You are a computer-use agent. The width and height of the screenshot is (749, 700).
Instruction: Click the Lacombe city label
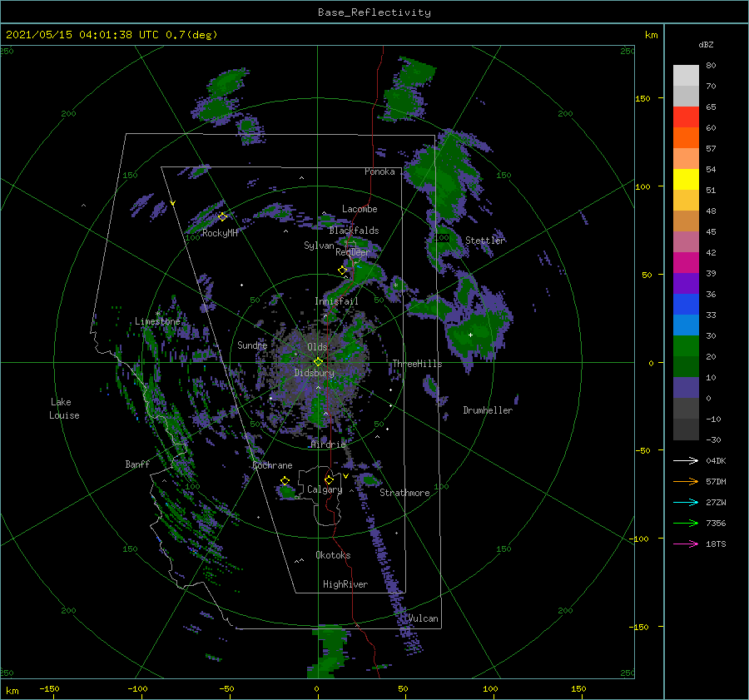point(360,209)
